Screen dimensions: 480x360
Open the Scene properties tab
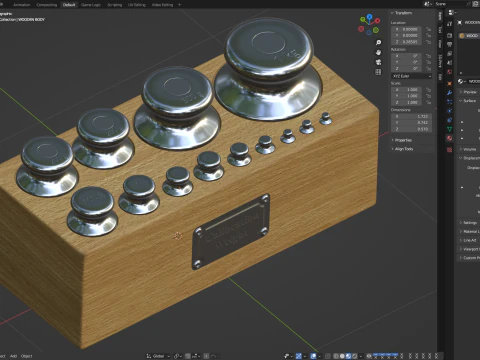(x=450, y=62)
